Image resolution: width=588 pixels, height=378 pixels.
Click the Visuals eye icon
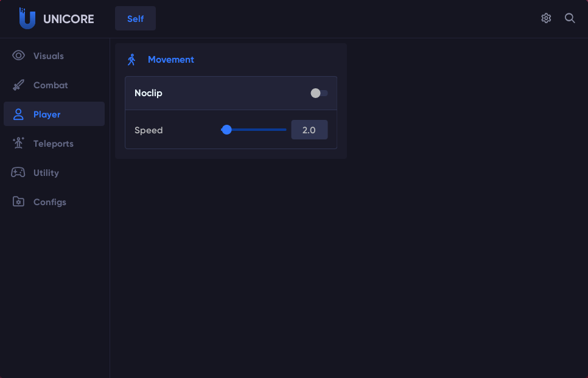pos(18,56)
